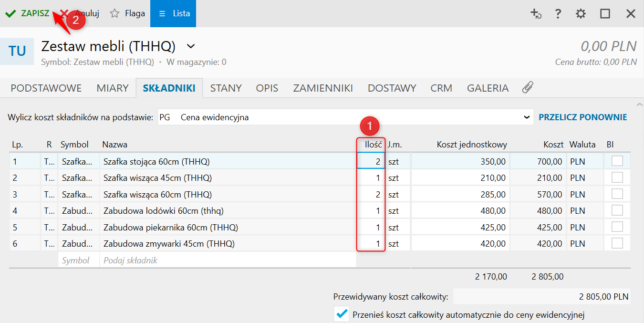Go to ZAMIENNIKI tab
The width and height of the screenshot is (644, 323).
coord(323,88)
